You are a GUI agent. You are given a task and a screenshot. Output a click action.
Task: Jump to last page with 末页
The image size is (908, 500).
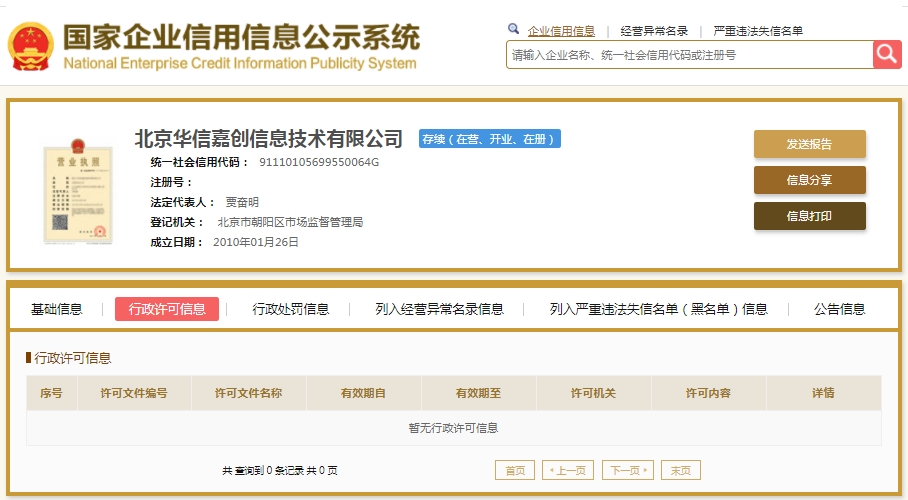(681, 470)
